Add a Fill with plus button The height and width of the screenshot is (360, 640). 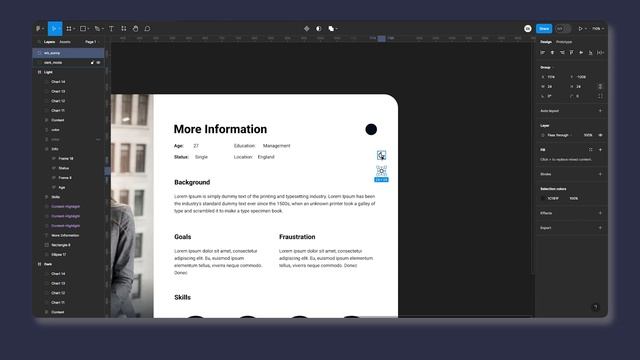[600, 150]
